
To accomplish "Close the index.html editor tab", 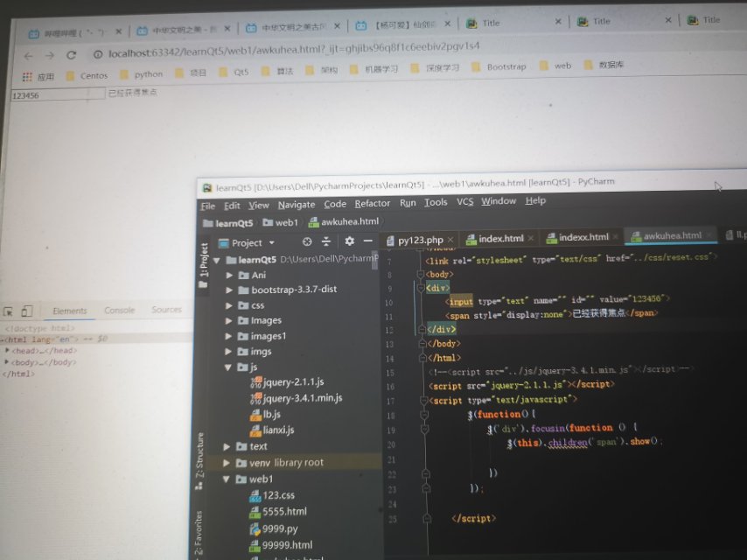I will coord(531,238).
